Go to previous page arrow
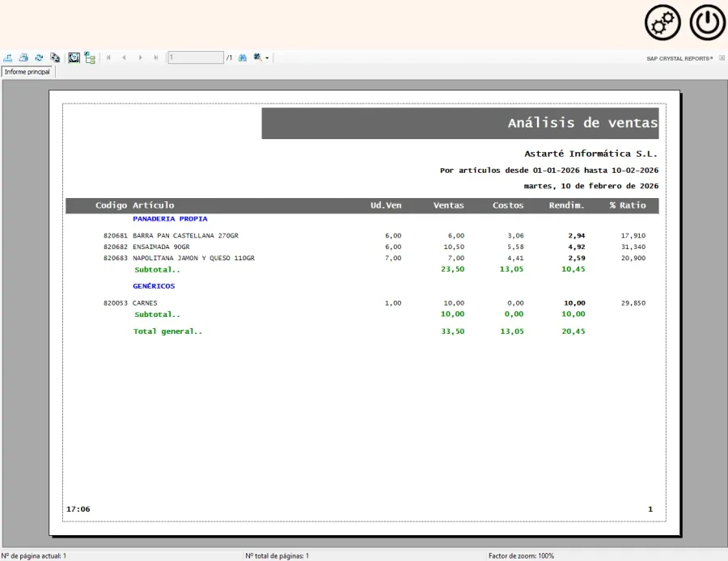This screenshot has height=561, width=728. pyautogui.click(x=124, y=57)
